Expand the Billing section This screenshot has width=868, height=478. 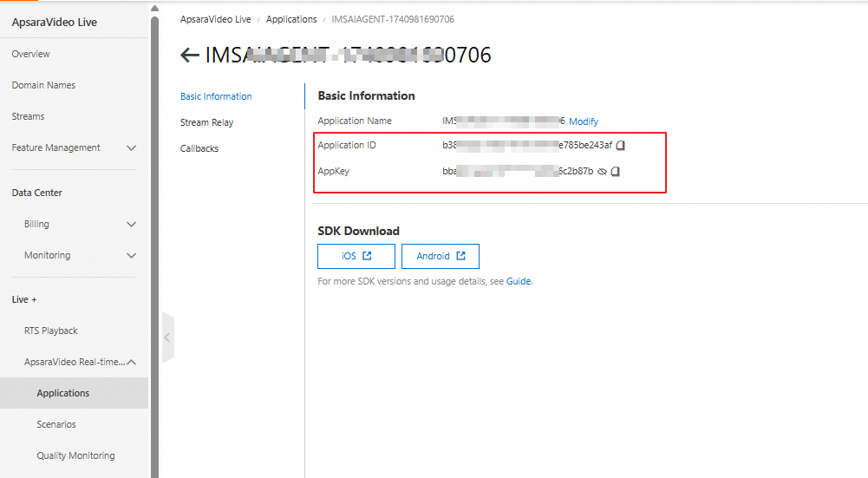[x=131, y=225]
